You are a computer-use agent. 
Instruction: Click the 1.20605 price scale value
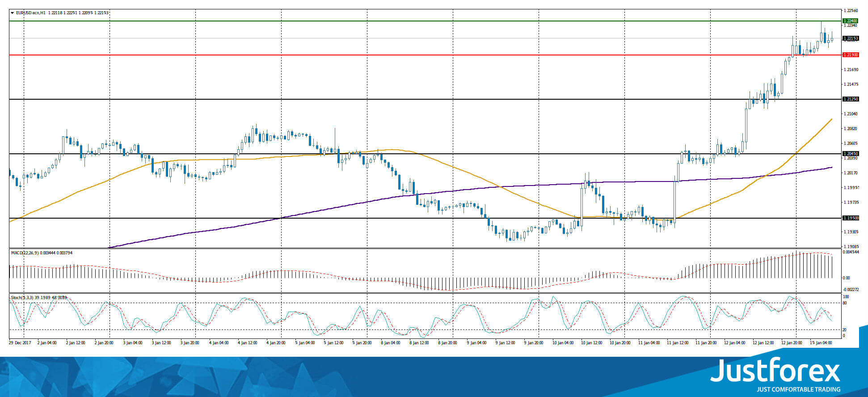(x=851, y=144)
